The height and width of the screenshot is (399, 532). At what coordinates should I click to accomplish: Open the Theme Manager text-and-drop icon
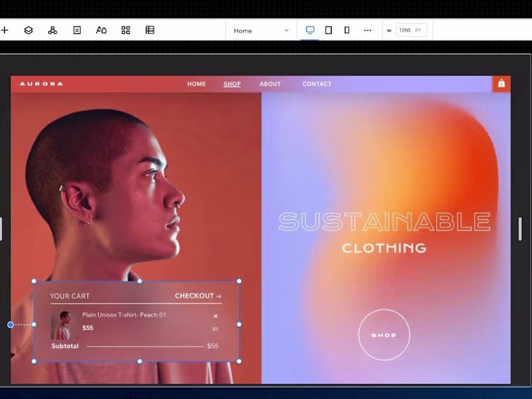101,30
